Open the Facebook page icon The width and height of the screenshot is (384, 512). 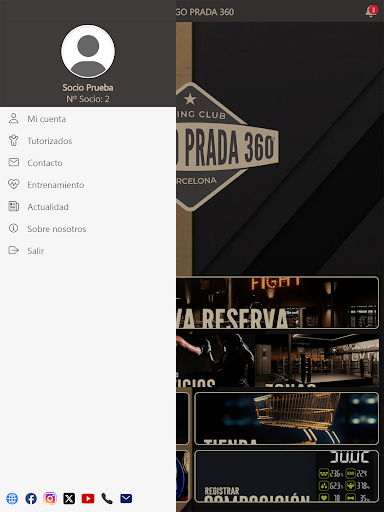(x=31, y=498)
